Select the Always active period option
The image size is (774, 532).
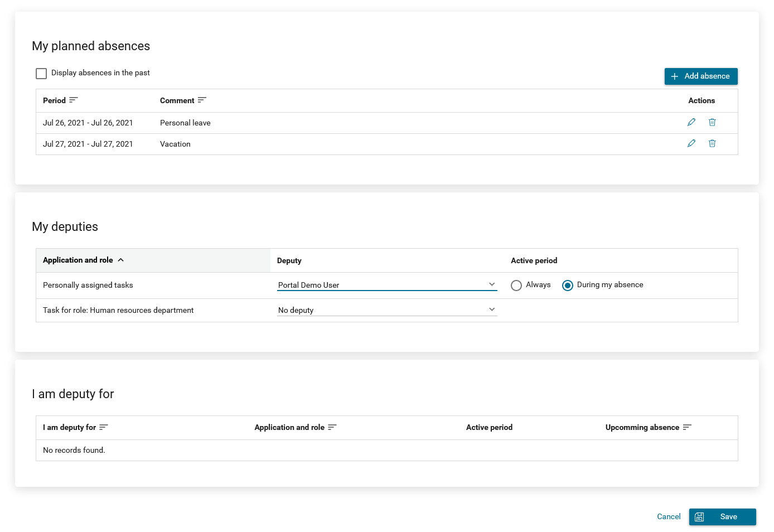(516, 286)
